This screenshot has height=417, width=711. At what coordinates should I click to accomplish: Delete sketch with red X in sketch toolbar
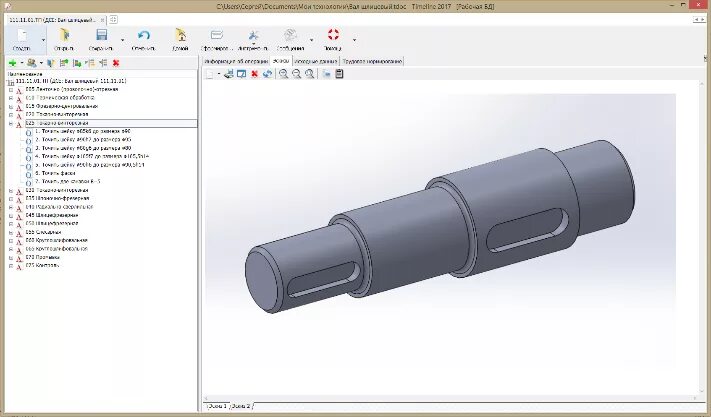coord(255,74)
